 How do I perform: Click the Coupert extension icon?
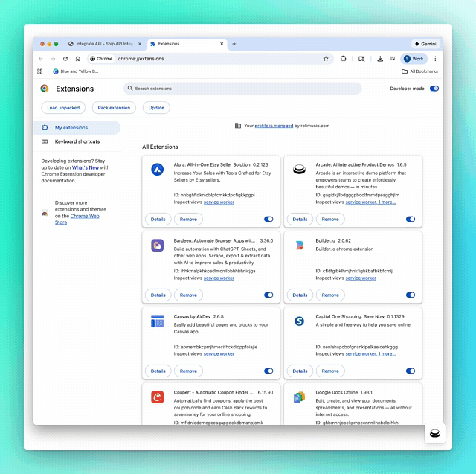click(157, 397)
